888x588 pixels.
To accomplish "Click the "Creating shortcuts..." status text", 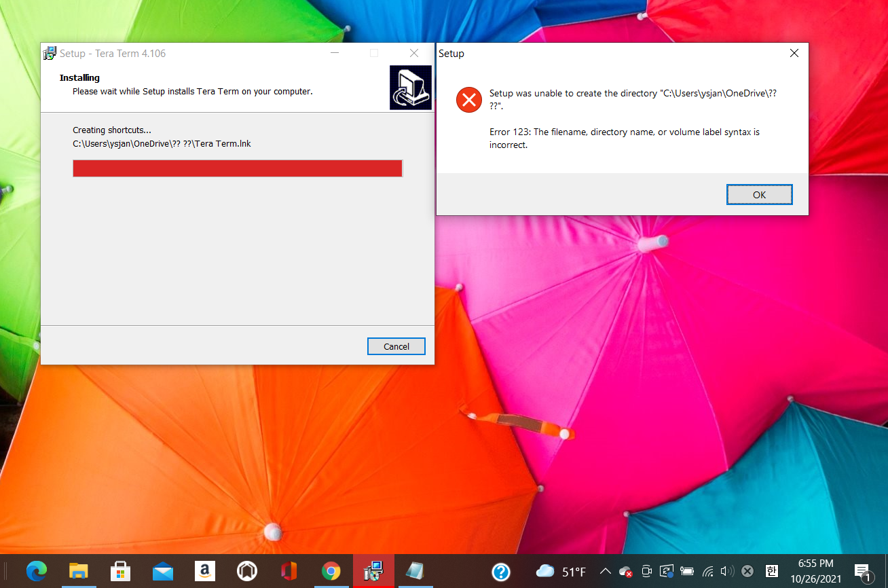I will tap(112, 130).
